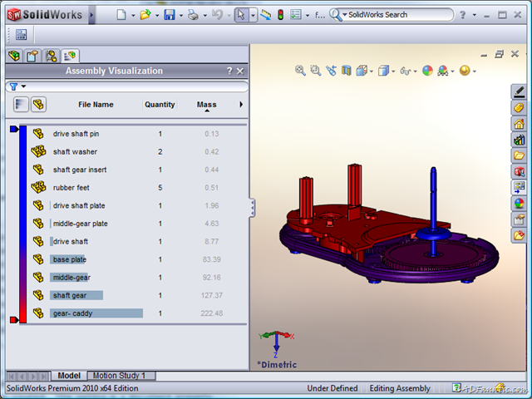Expand more columns arrow next to Mass
The width and height of the screenshot is (532, 399).
coord(241,104)
